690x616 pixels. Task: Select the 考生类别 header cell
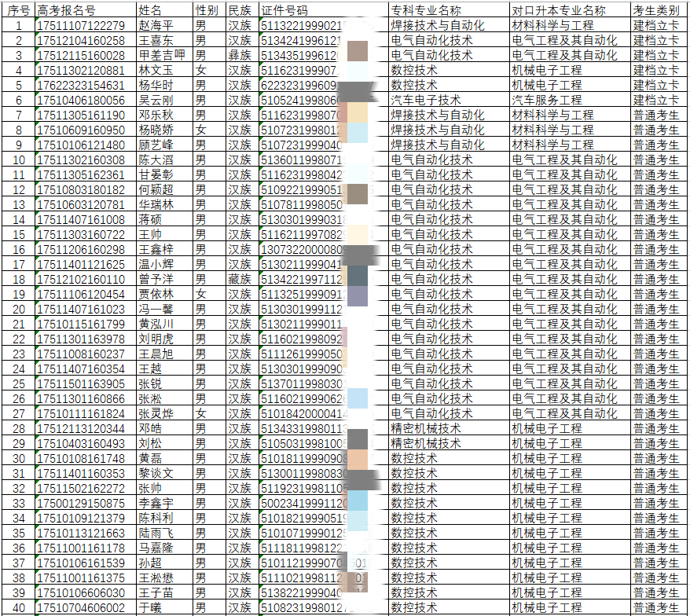click(657, 10)
